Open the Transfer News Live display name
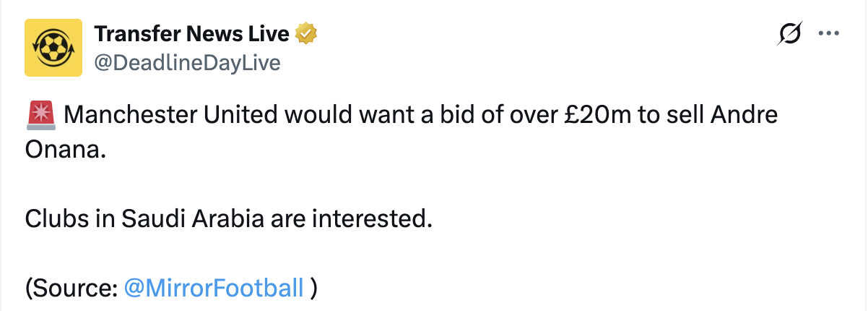 pyautogui.click(x=192, y=33)
